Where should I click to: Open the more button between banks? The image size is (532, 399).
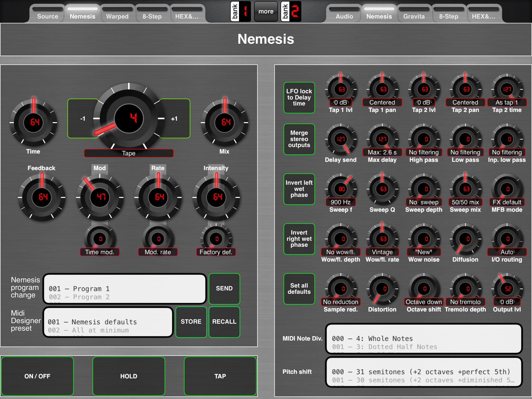(266, 11)
